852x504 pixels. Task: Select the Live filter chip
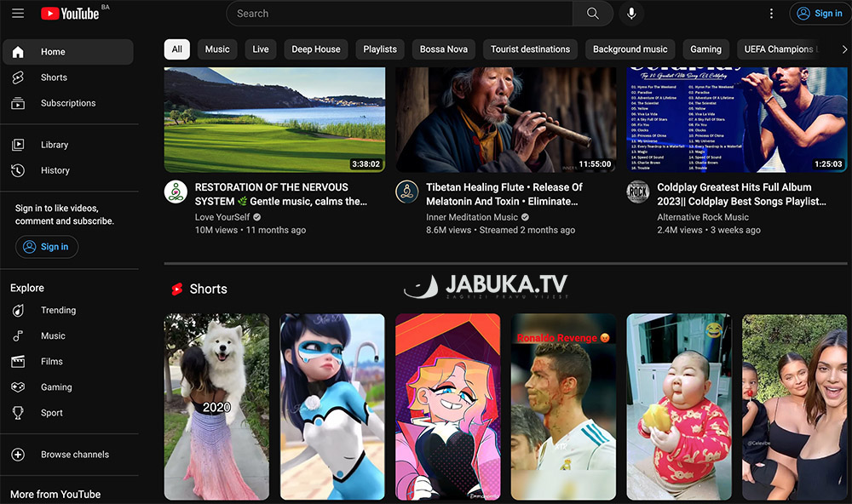(260, 49)
